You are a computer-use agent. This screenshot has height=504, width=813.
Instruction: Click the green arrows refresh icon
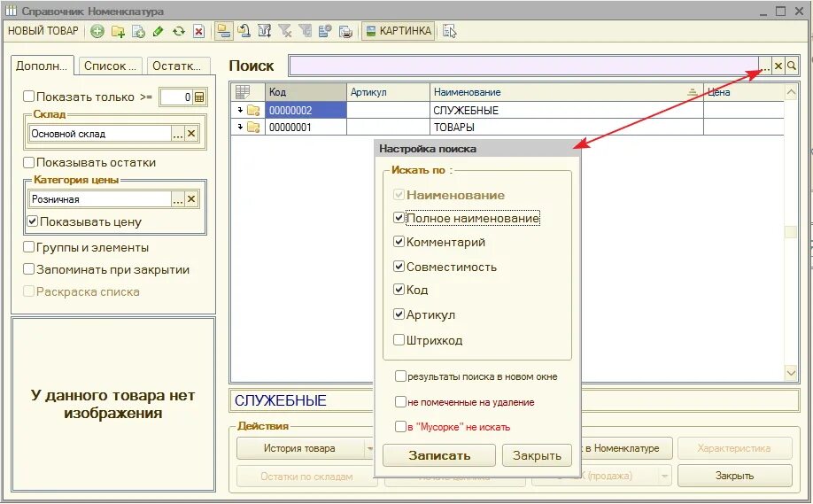(179, 32)
